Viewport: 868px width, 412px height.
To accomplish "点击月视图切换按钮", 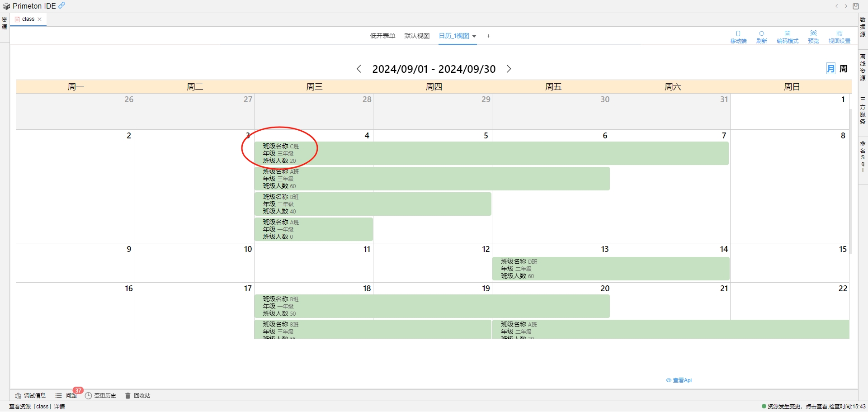I will 830,68.
